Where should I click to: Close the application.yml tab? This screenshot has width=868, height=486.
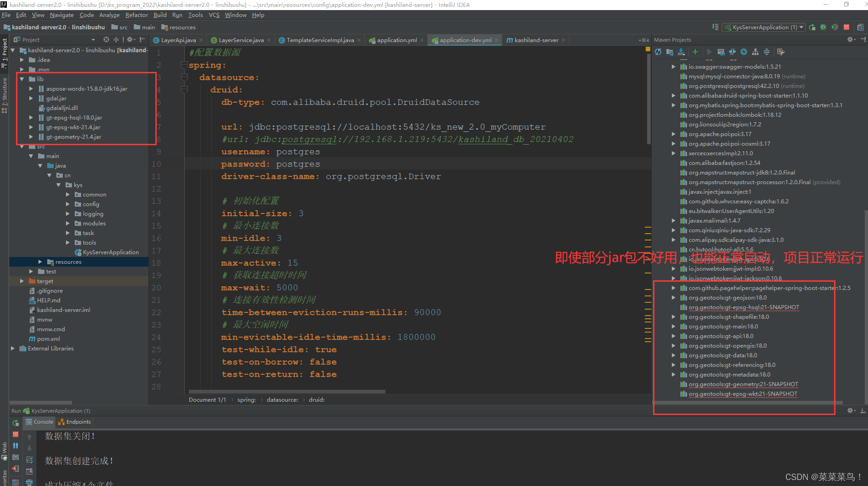[422, 40]
